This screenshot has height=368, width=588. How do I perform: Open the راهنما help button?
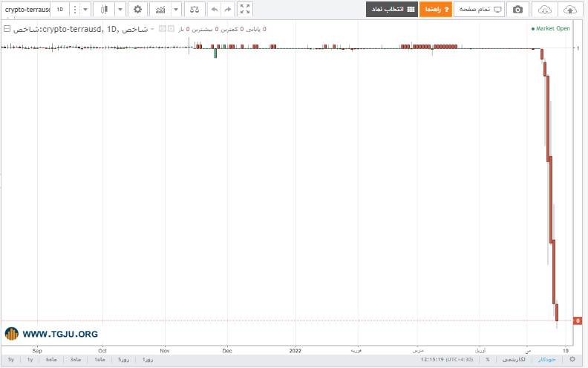(x=436, y=10)
